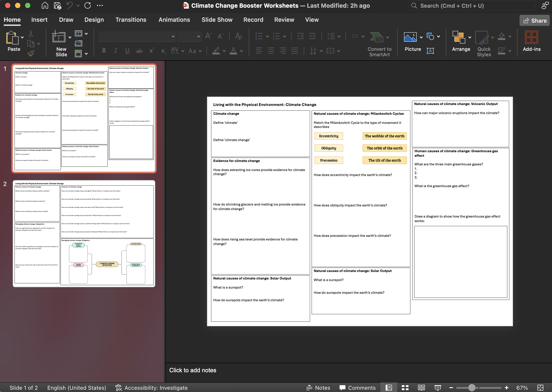Click the Text Box icon
The width and height of the screenshot is (552, 392).
[430, 51]
